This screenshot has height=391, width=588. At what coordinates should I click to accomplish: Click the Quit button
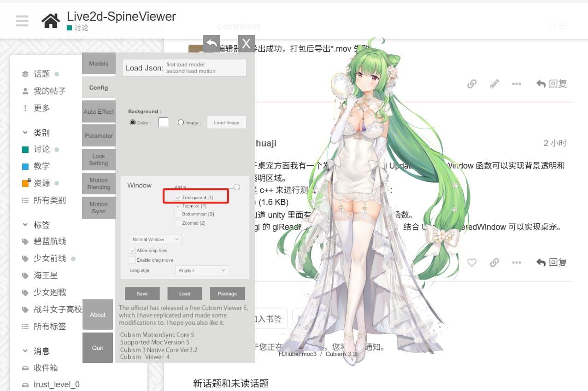point(98,348)
